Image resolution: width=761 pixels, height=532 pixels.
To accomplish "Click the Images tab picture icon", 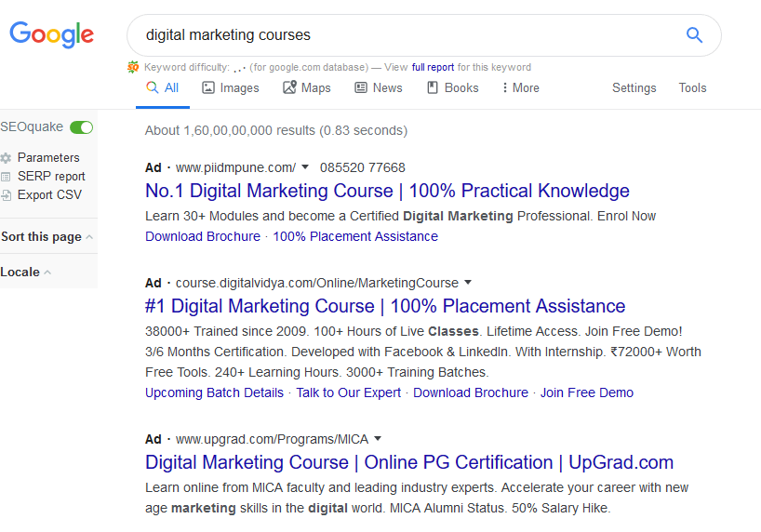I will 208,87.
